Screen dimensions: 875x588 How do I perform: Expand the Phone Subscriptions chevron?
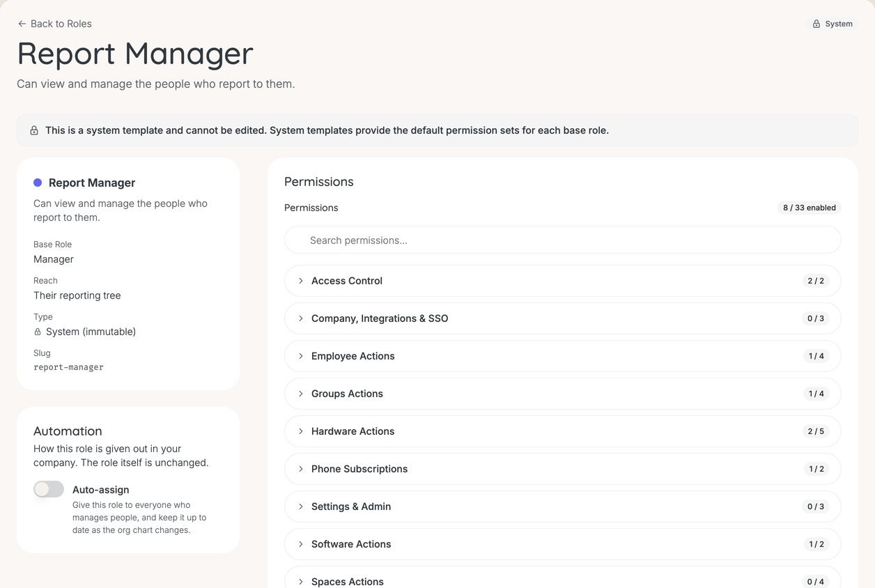(301, 469)
